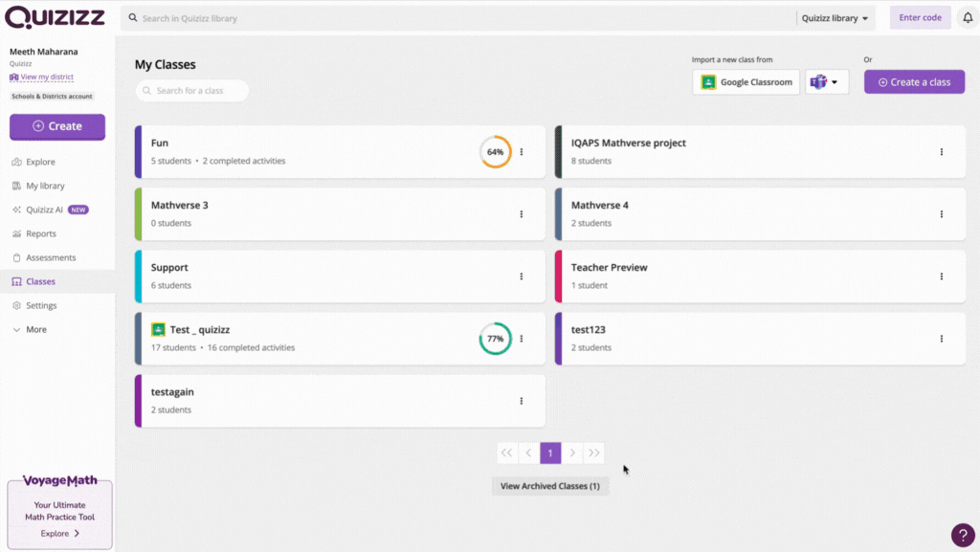Screen dimensions: 980x552
Task: Click the Meeth Maharana profile name
Action: [x=44, y=52]
